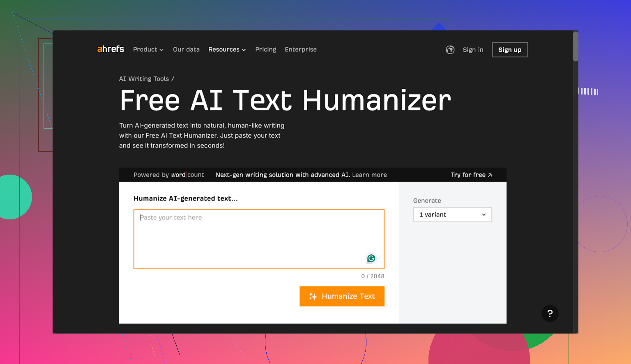The image size is (631, 364).
Task: Open the Try for free link
Action: [471, 175]
